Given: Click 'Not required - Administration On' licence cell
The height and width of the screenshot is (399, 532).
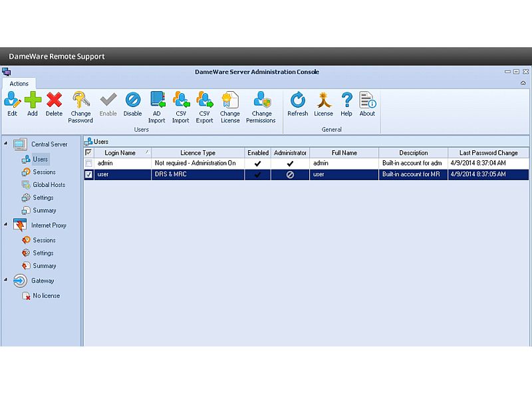Looking at the screenshot, I should pos(198,163).
